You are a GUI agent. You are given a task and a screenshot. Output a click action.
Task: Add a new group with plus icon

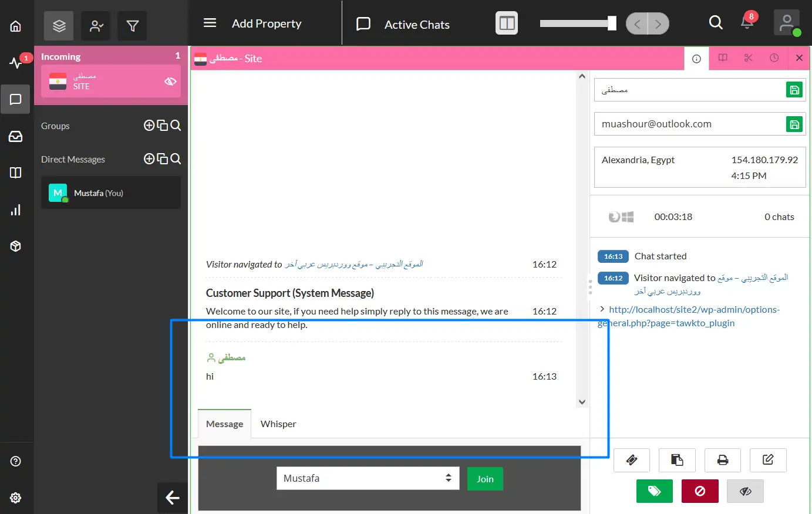(x=149, y=125)
